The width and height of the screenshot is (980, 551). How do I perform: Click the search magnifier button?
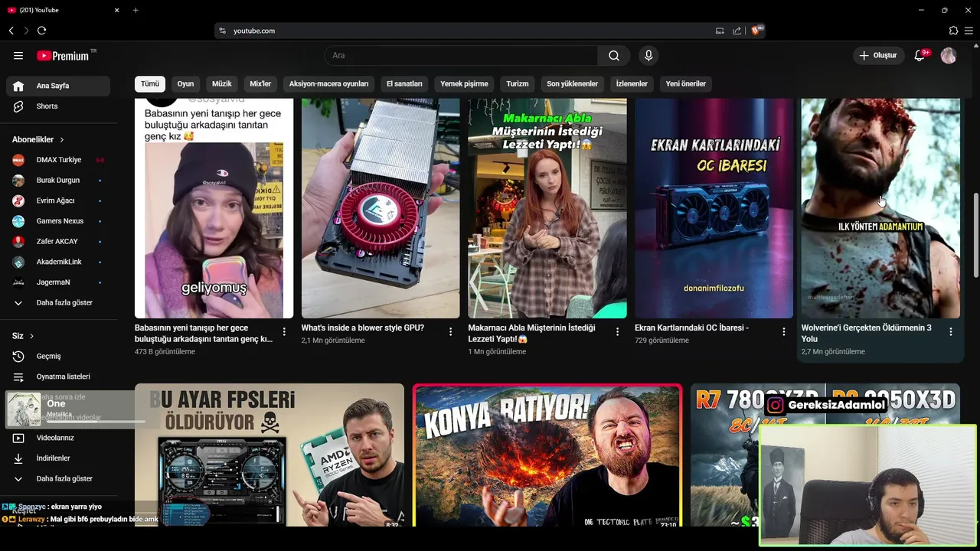point(614,56)
